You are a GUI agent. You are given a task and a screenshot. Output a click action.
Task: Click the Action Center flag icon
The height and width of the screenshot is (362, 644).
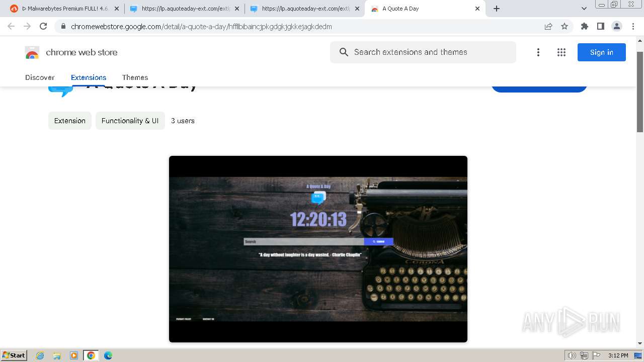pos(596,355)
